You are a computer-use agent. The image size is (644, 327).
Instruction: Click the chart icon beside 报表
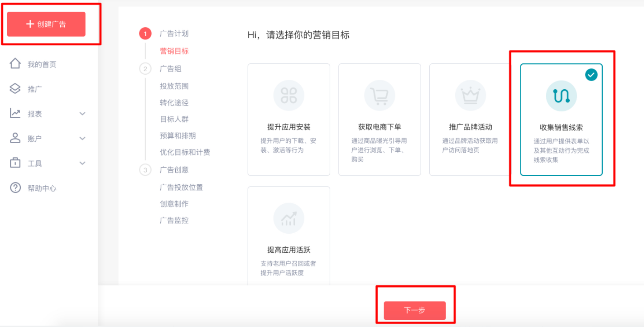tap(15, 114)
